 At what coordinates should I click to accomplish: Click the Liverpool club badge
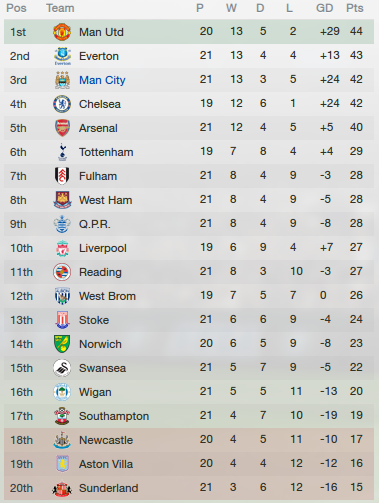pos(62,248)
